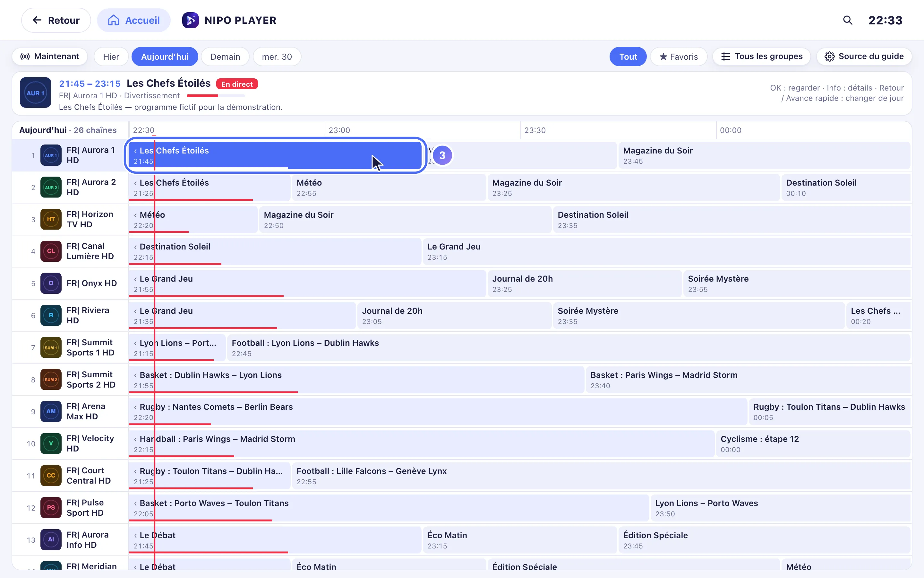Click the AUR 1 logo in info panel
The image size is (924, 578).
point(36,92)
